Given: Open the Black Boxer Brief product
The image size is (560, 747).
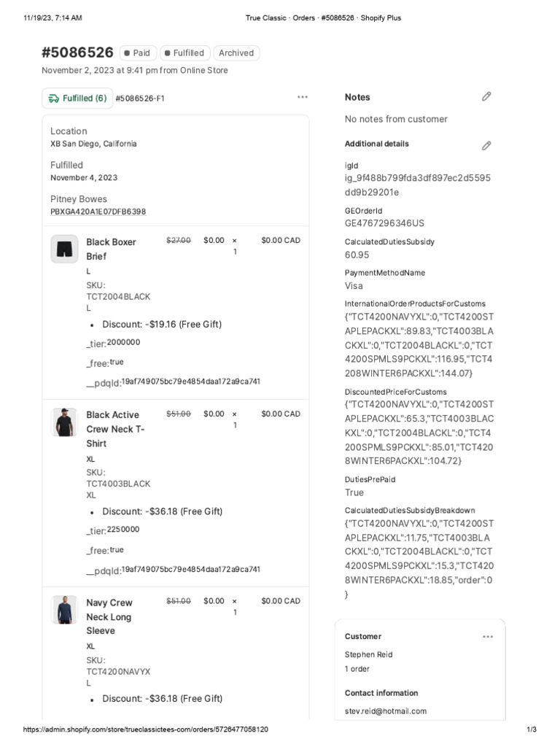Looking at the screenshot, I should pos(111,249).
